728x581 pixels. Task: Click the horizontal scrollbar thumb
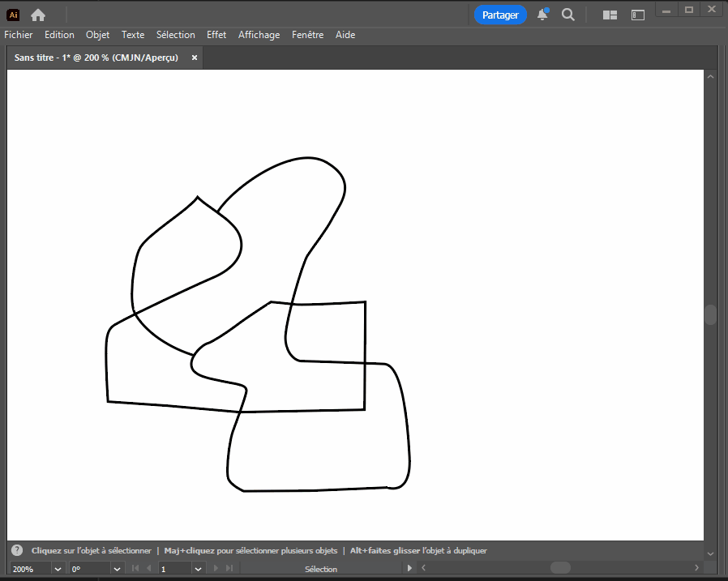[560, 568]
